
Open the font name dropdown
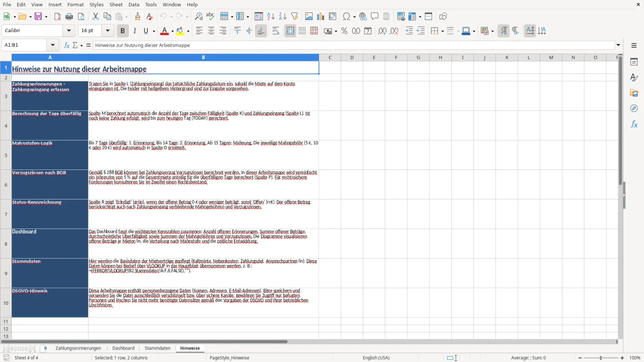tap(68, 31)
